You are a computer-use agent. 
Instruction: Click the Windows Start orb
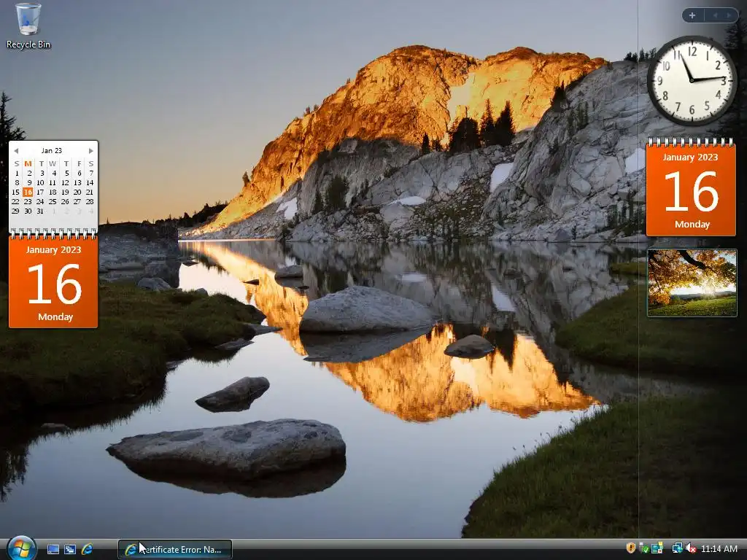click(x=21, y=548)
